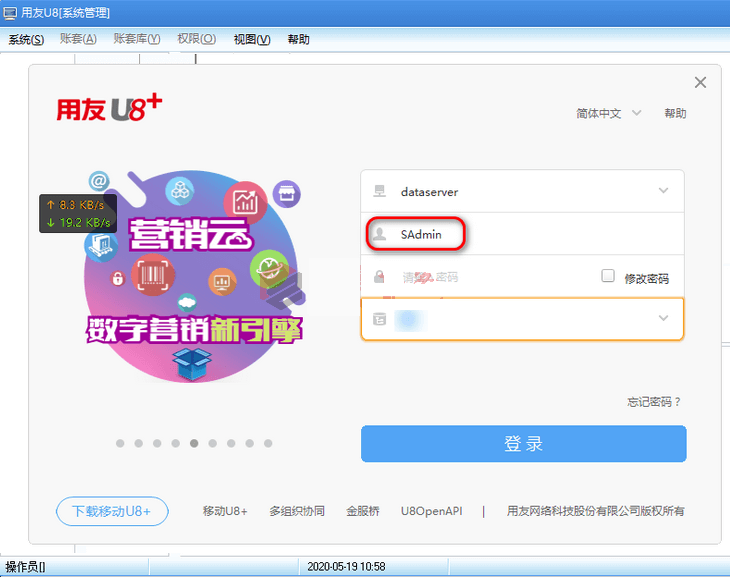Open the 多组织协同 link
The height and width of the screenshot is (577, 730).
[297, 511]
